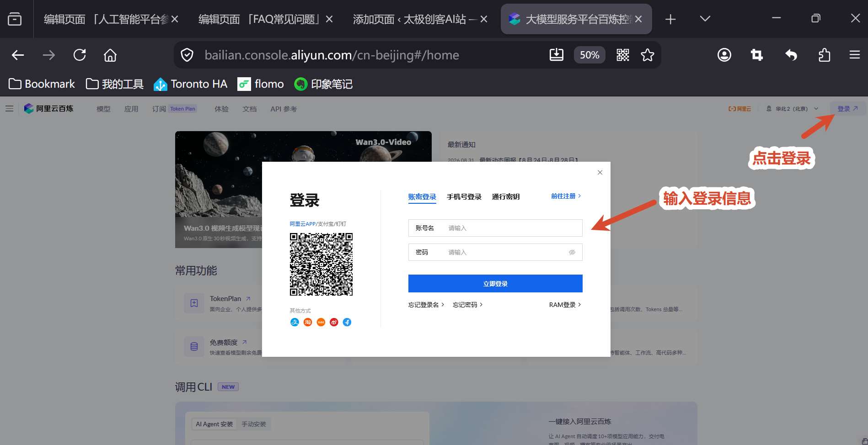Close the login dialog
Image resolution: width=868 pixels, height=445 pixels.
(x=600, y=172)
